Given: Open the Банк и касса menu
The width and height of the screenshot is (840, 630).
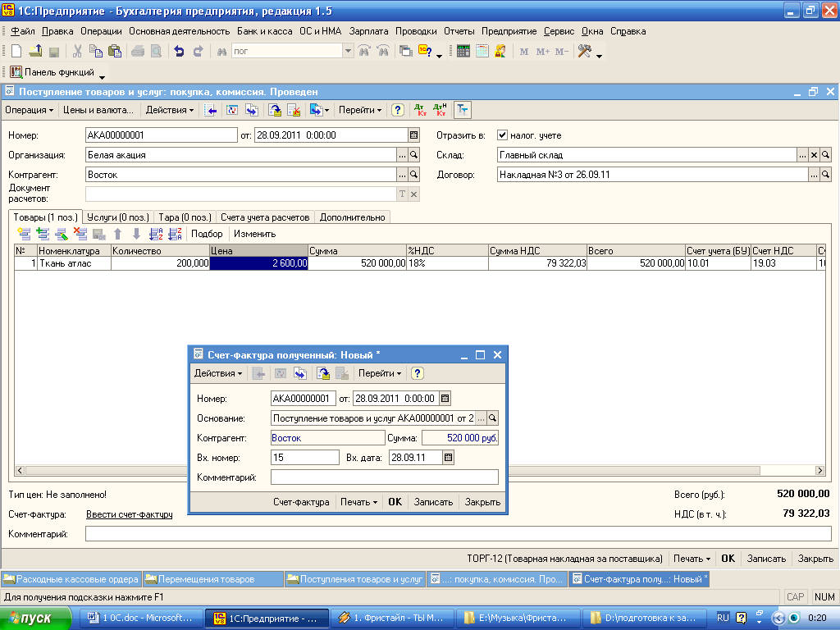Looking at the screenshot, I should (265, 31).
